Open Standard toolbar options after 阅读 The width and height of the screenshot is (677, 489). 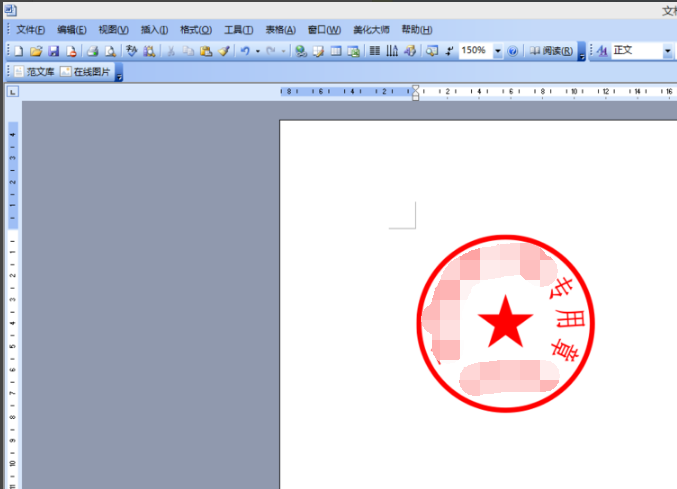pos(582,52)
